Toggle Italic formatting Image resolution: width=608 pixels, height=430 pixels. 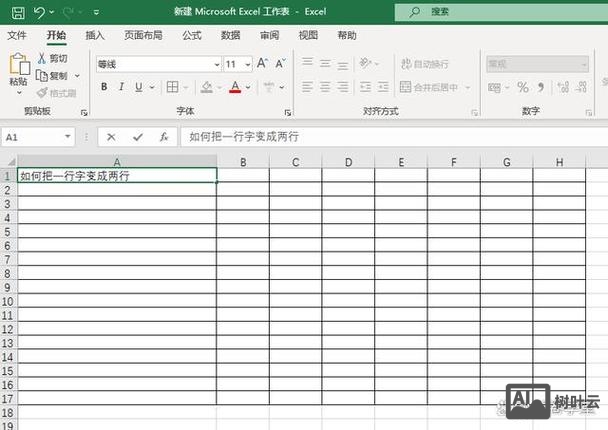(x=121, y=87)
